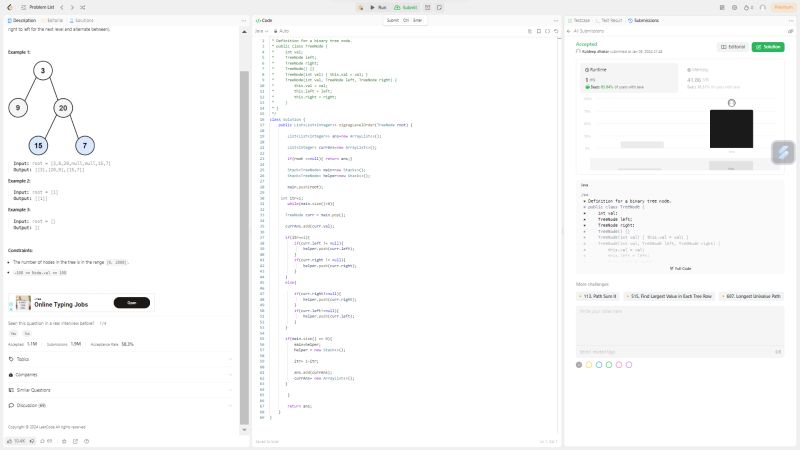The width and height of the screenshot is (800, 450).
Task: Expand the Topics section
Action: (120, 359)
